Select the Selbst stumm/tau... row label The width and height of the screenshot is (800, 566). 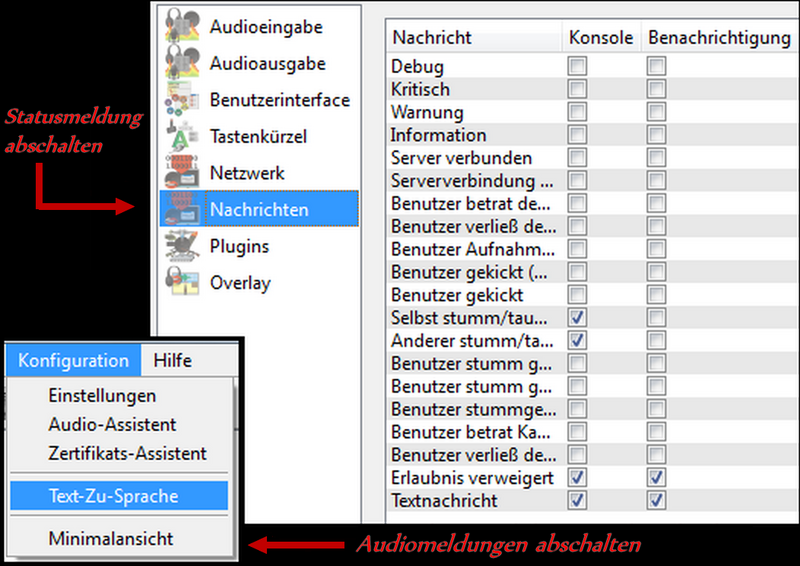[x=469, y=318]
